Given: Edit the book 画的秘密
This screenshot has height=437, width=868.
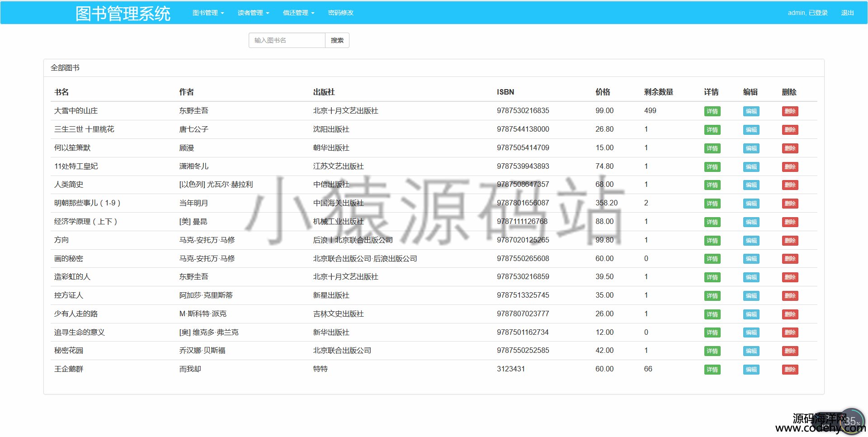Looking at the screenshot, I should (x=751, y=259).
